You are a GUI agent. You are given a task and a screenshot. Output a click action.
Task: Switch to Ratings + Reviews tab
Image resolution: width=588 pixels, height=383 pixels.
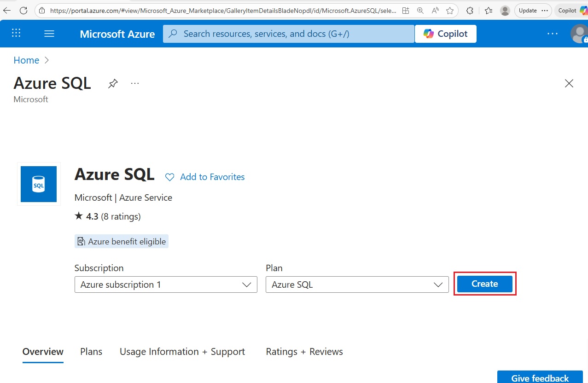pyautogui.click(x=304, y=352)
